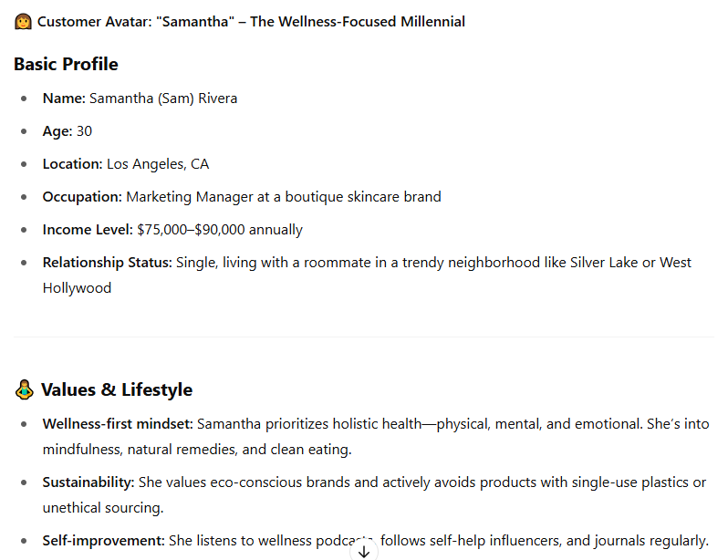
Task: Click on Samantha (Sam) Rivera text
Action: pos(163,99)
